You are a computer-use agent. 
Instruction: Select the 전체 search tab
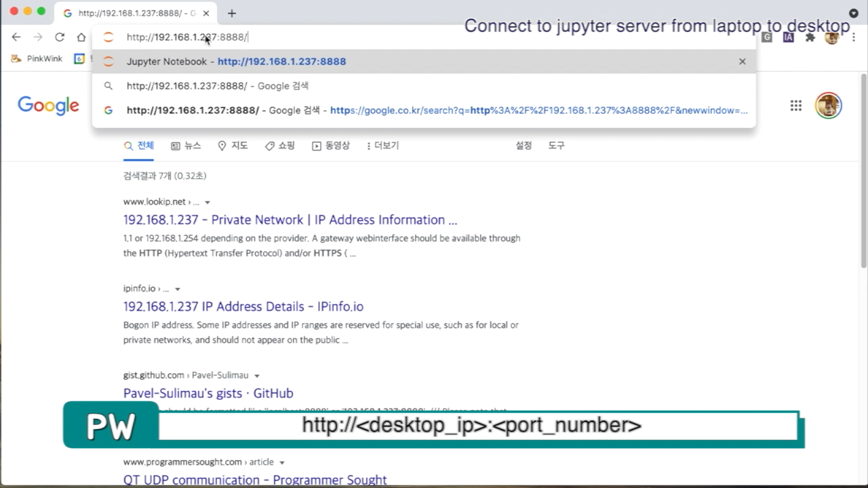[x=139, y=146]
